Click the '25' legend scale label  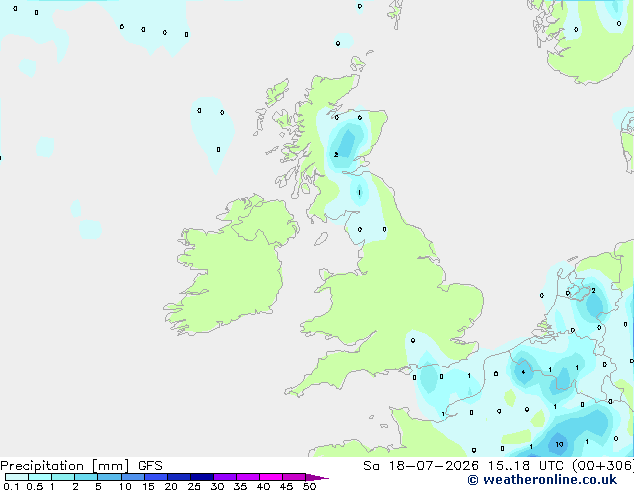click(194, 486)
